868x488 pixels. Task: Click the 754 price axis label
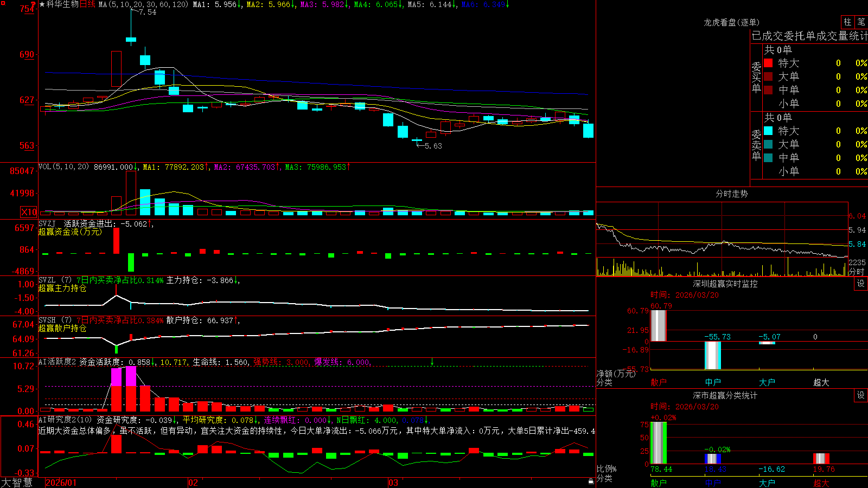click(x=27, y=9)
